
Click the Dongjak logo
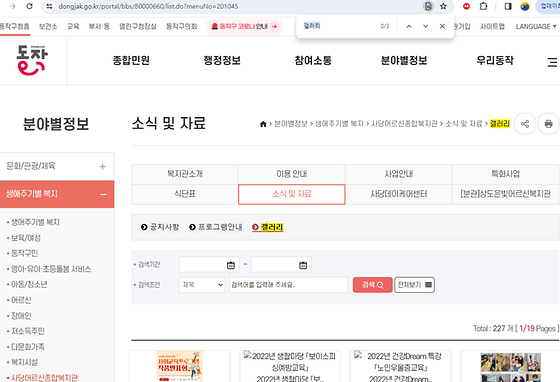pyautogui.click(x=32, y=60)
